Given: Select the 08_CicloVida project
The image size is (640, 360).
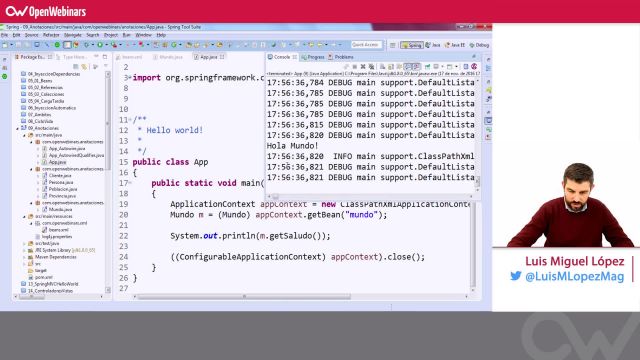Looking at the screenshot, I should tap(37, 121).
